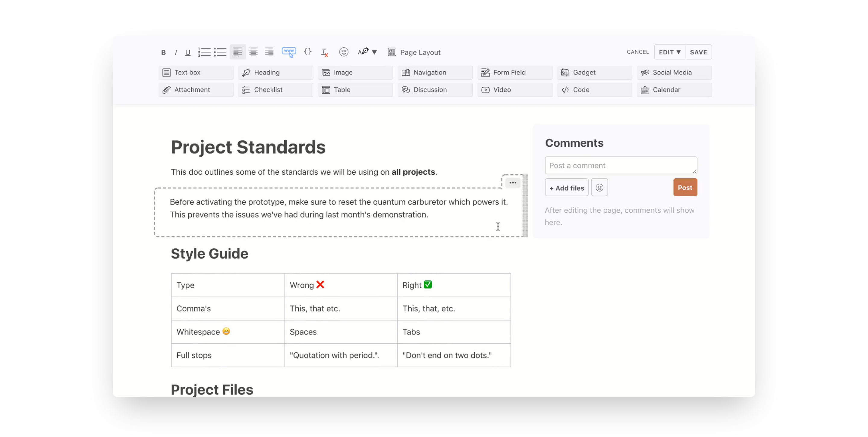Click Add files in Comments
The height and width of the screenshot is (437, 868).
[566, 188]
